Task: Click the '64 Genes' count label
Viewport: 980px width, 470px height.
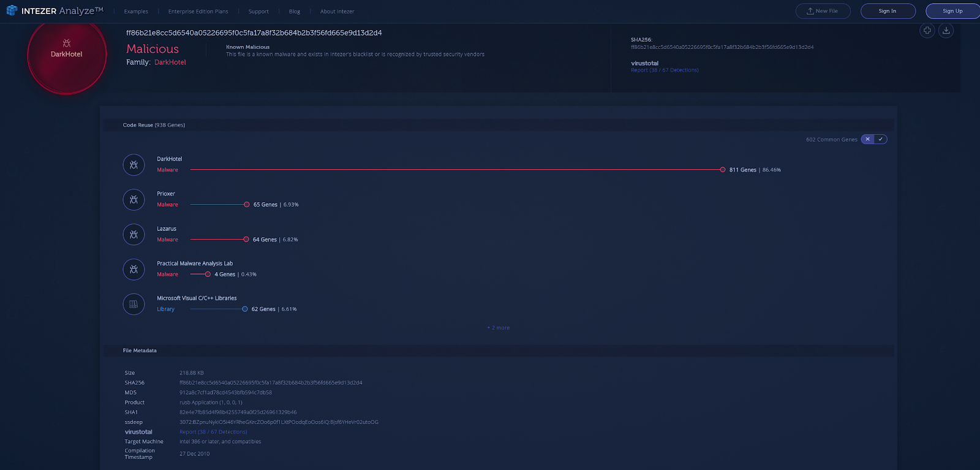Action: (x=265, y=240)
